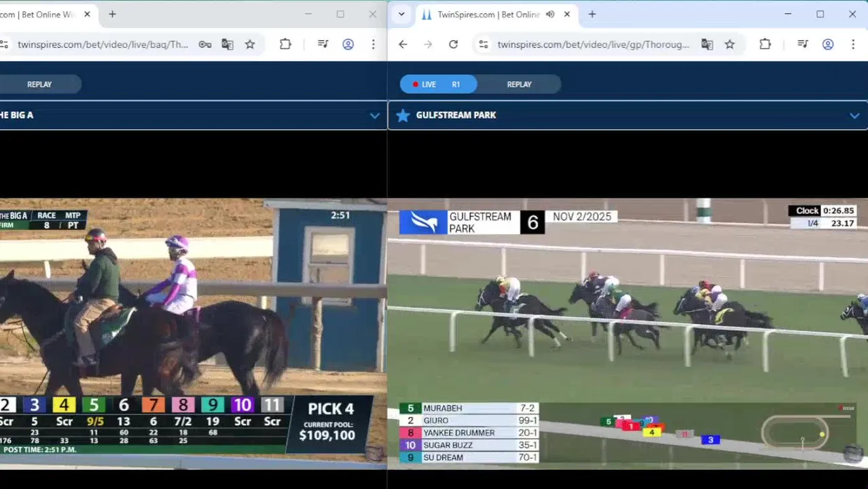Click the Clock 0:26.85 readout
The width and height of the screenshot is (868, 489).
point(822,211)
